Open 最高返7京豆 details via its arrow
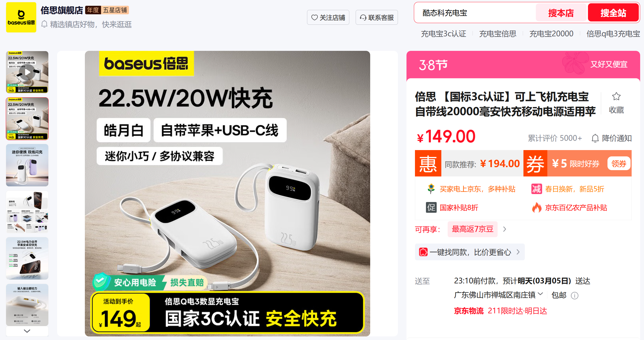Viewport: 644px width, 340px height. 504,229
